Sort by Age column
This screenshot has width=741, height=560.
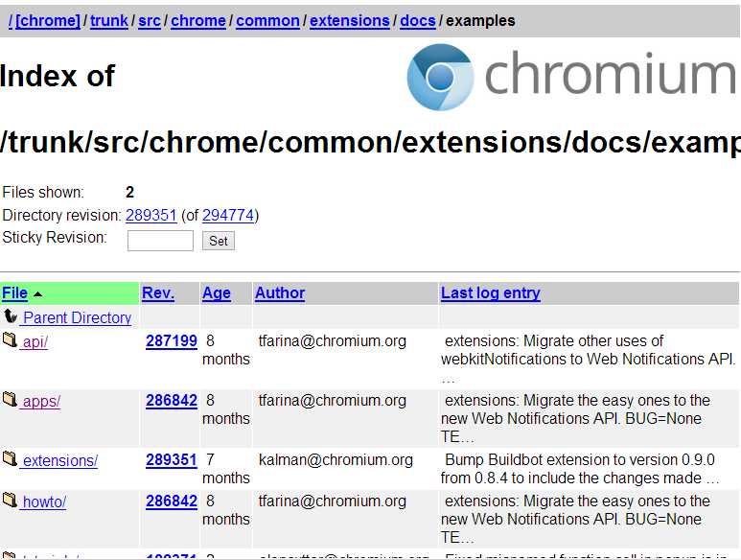(217, 293)
